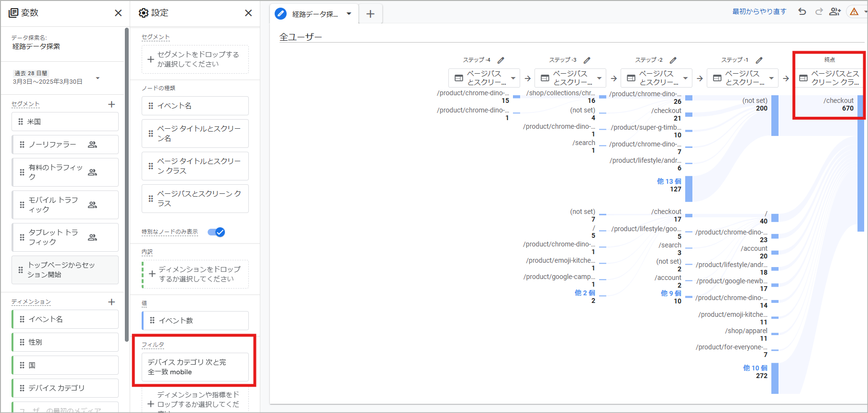Edit ステップ-4 using pencil icon

[501, 60]
